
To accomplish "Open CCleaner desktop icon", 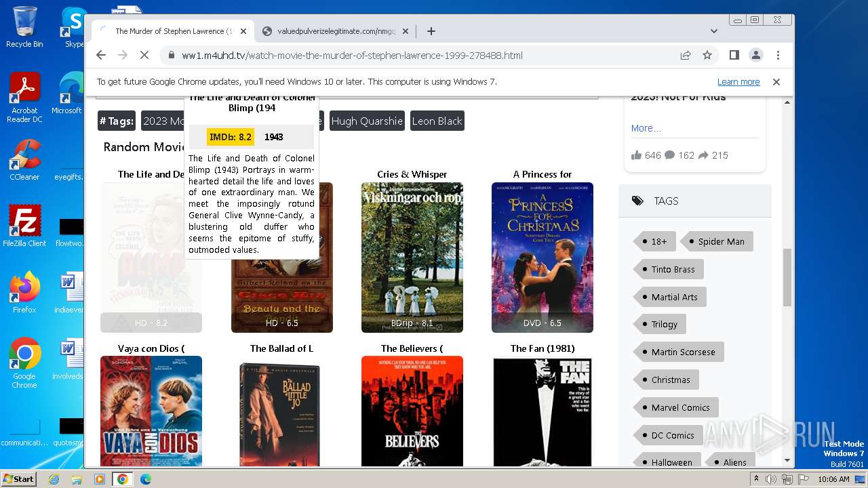I will [x=24, y=160].
